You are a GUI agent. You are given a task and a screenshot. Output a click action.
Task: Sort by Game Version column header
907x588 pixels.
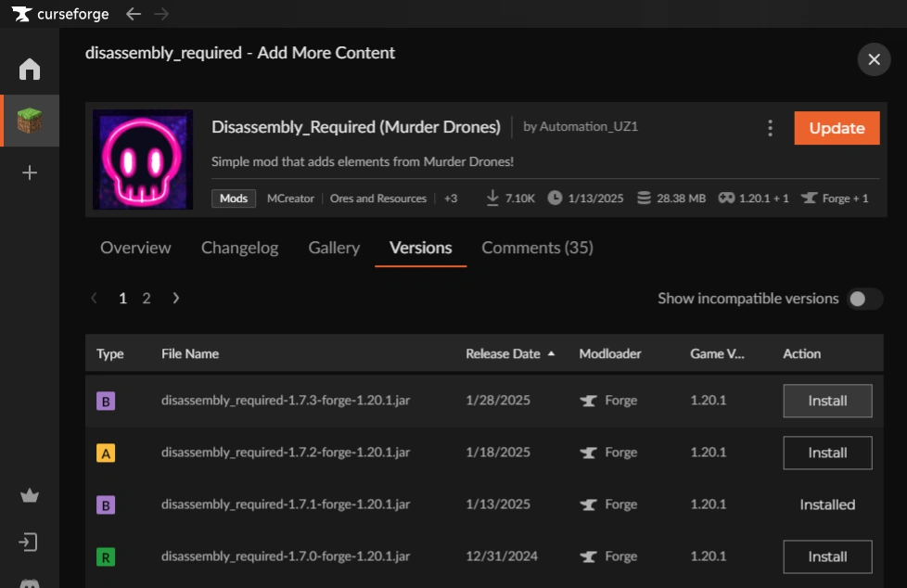tap(717, 353)
